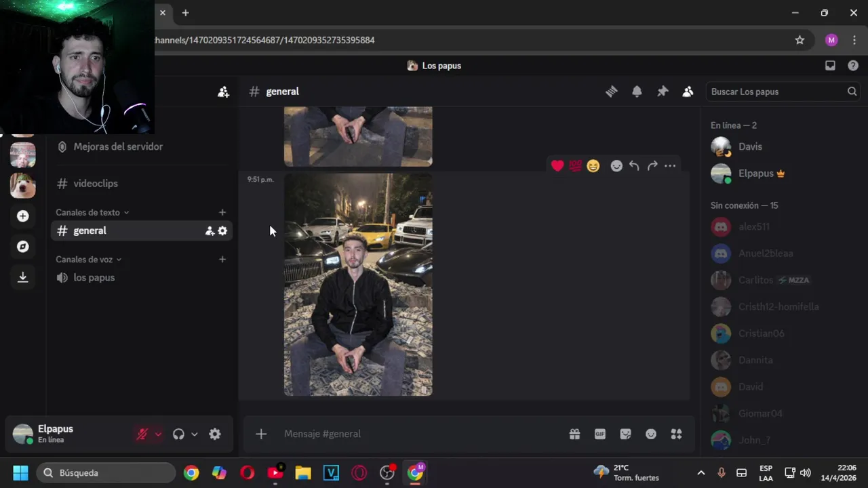Open notification settings bell icon
This screenshot has width=868, height=488.
pos(637,91)
